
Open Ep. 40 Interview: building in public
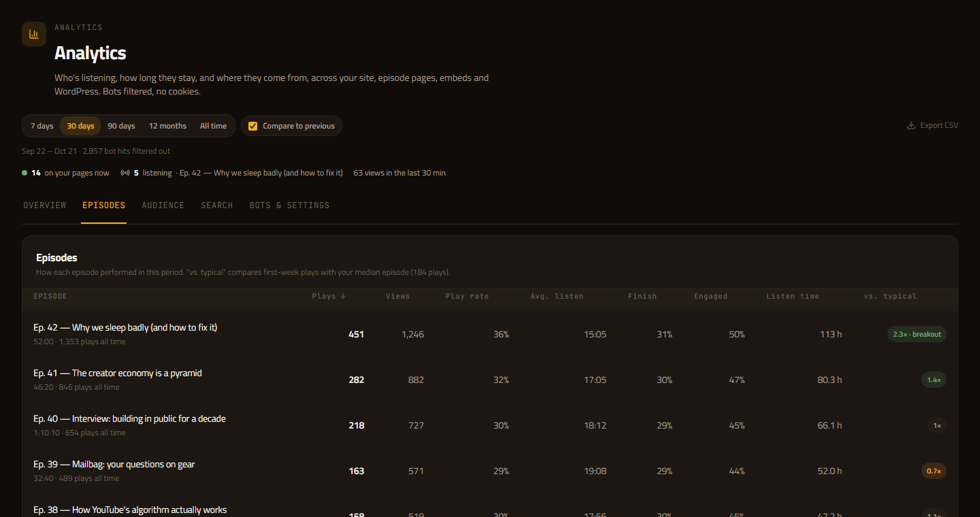pos(129,418)
